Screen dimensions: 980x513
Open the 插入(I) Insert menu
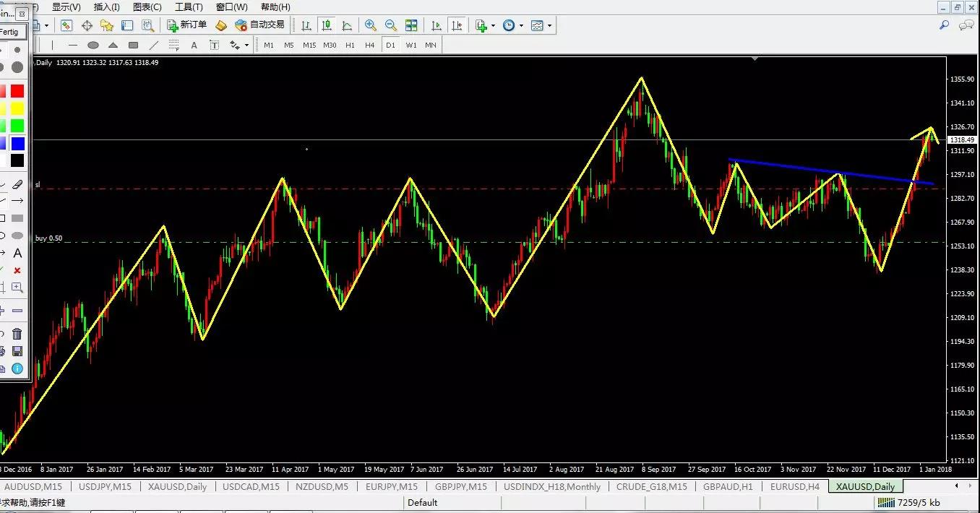click(107, 7)
